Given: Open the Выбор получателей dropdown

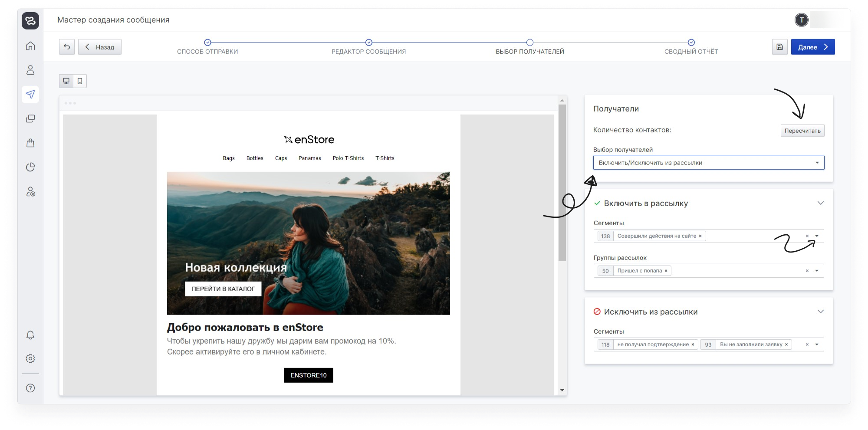Looking at the screenshot, I should [709, 163].
